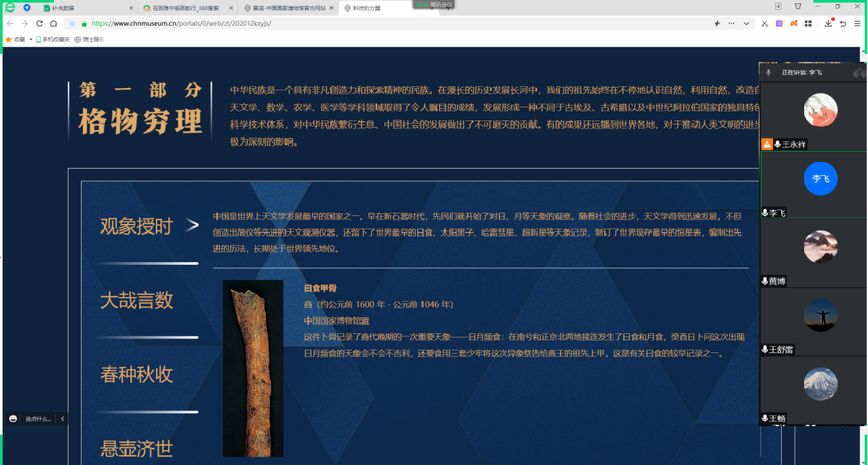Open the four-square extensions grid icon
The width and height of the screenshot is (868, 465).
tap(808, 24)
